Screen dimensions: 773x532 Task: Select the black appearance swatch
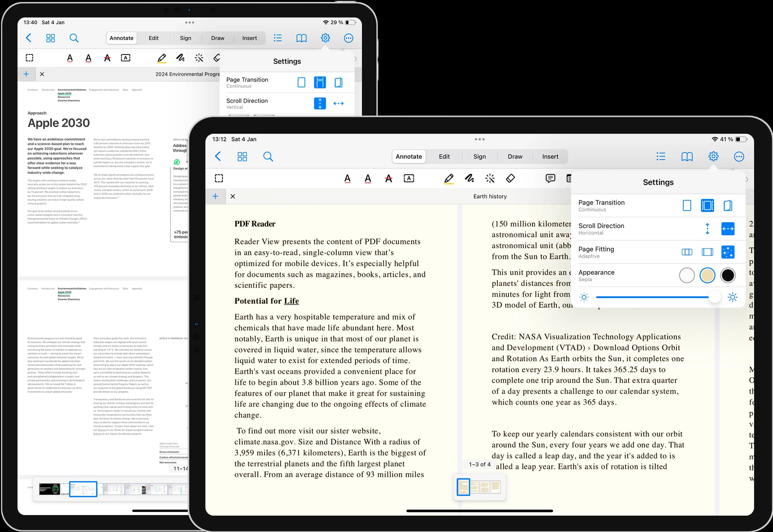pos(728,275)
